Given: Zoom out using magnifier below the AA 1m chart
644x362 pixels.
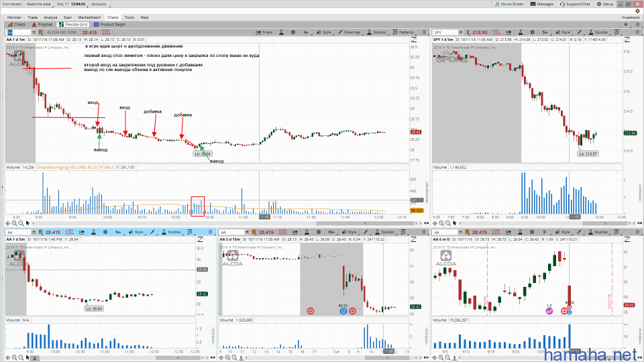Looking at the screenshot, I should (x=21, y=223).
